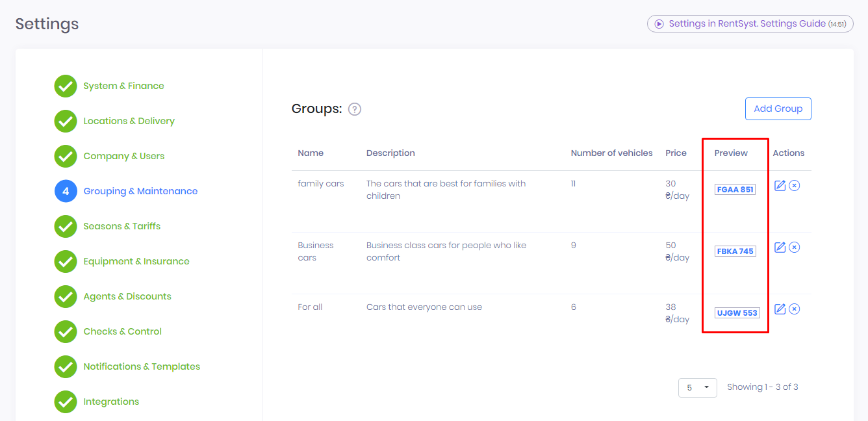Open the FGAA 851 preview plate
This screenshot has height=421, width=868.
(735, 190)
